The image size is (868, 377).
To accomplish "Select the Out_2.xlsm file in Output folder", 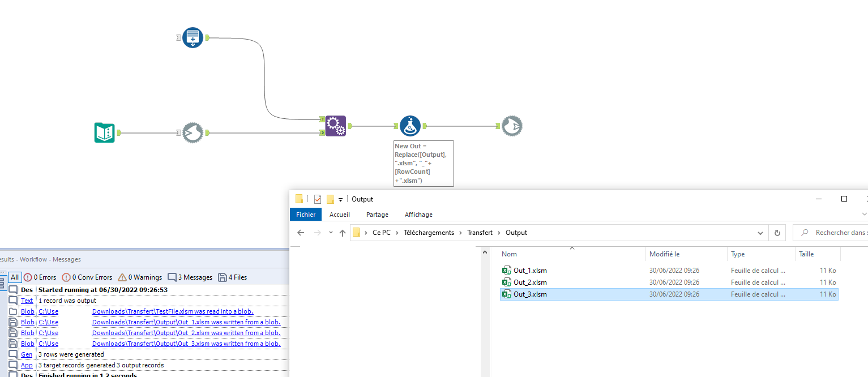I will pyautogui.click(x=529, y=282).
